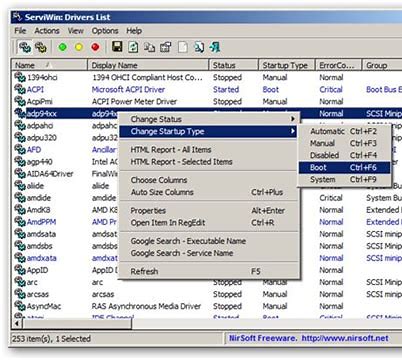
Task: Open the www.nirsoft.net link
Action: pyautogui.click(x=345, y=338)
